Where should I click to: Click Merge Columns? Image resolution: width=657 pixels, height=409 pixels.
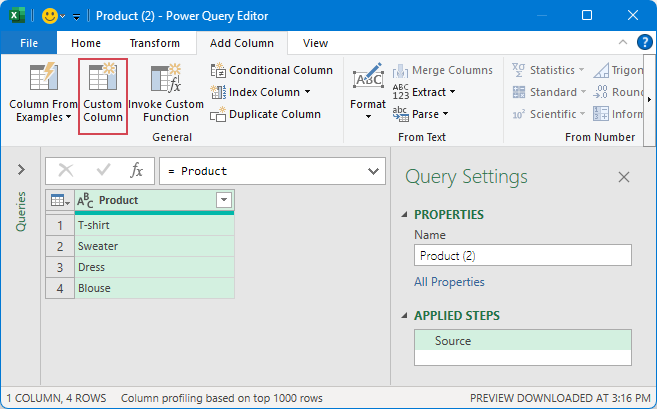442,70
